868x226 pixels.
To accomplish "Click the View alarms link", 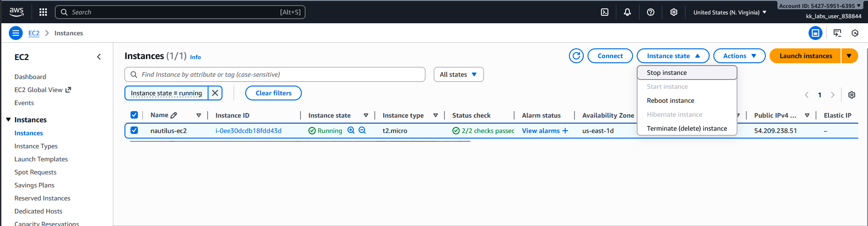I will [541, 131].
